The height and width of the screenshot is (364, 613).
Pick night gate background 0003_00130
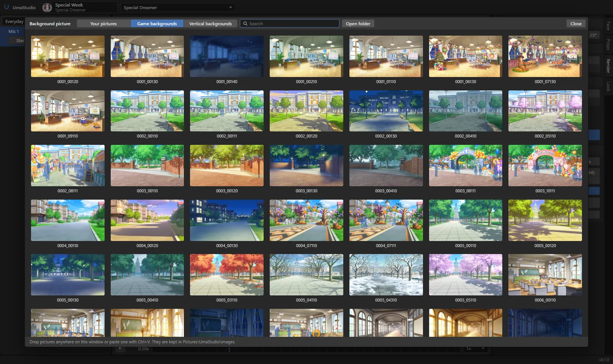tap(306, 166)
